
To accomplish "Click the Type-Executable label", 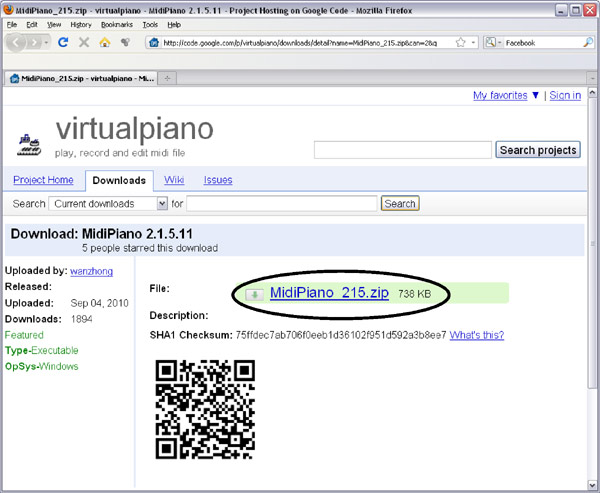I will (x=41, y=351).
